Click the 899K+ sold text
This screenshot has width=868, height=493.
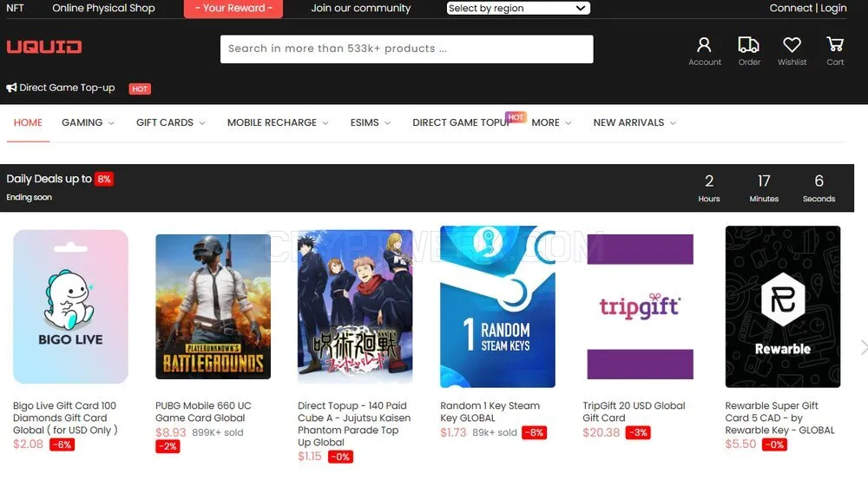tap(218, 433)
